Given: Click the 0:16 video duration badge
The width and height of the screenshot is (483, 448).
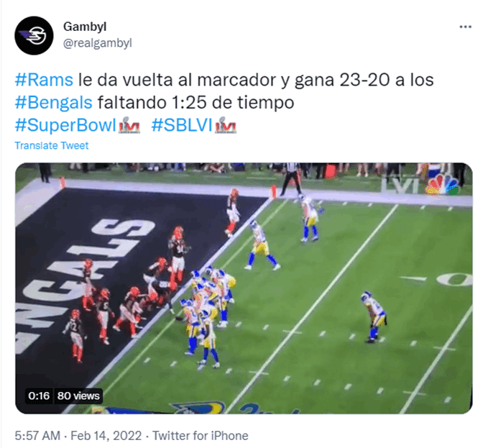Looking at the screenshot, I should pos(39,396).
